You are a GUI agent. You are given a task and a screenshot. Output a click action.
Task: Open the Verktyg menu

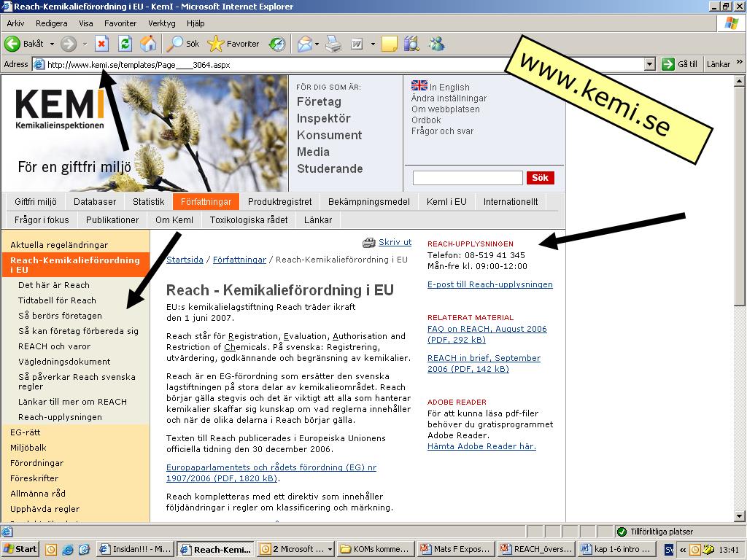pos(162,23)
